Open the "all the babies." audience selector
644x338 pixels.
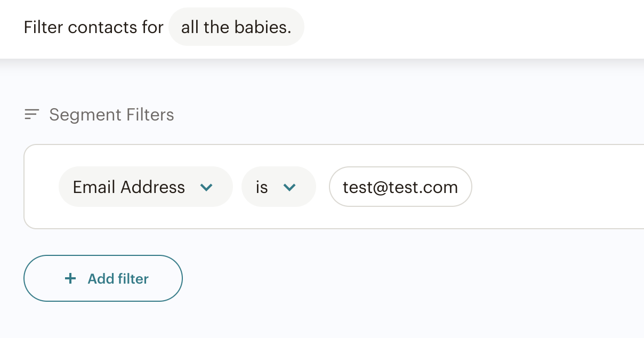236,27
